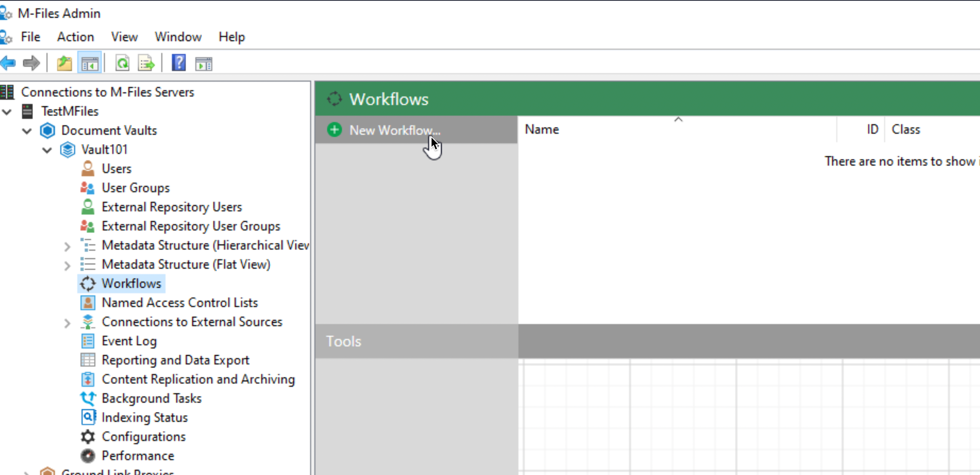Click the Indexing Status magnifier icon
980x475 pixels.
pos(88,417)
